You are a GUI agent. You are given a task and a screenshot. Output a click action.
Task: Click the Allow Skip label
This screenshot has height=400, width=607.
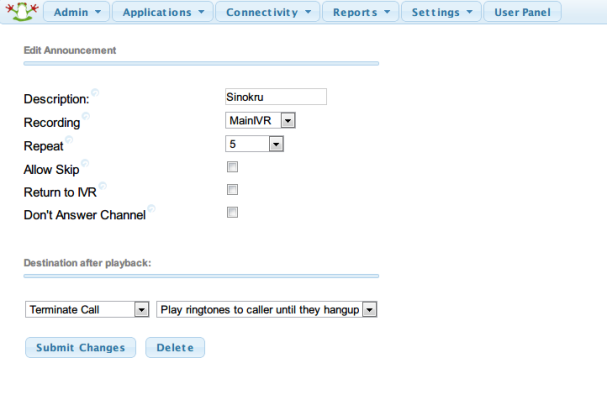pos(51,170)
